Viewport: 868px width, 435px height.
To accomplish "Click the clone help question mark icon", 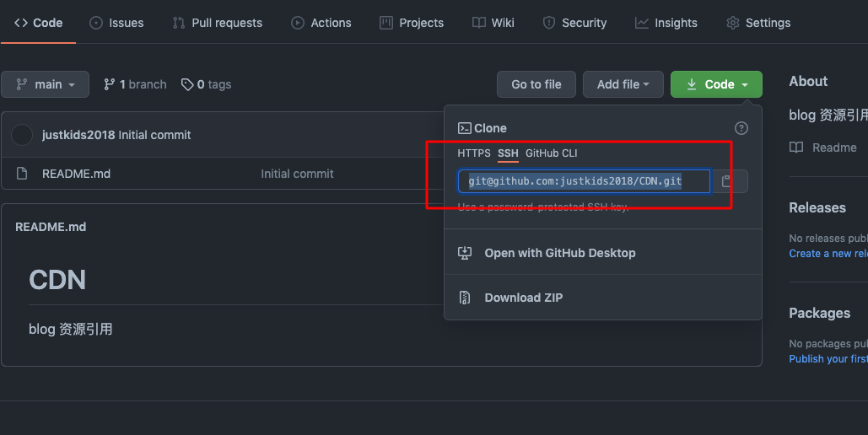I will 741,128.
